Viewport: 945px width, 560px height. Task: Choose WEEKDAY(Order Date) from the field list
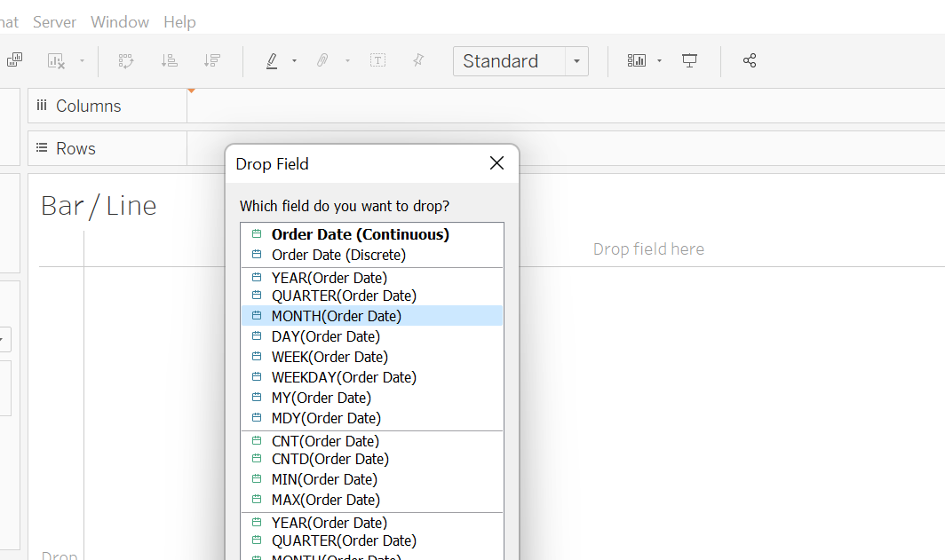[344, 377]
